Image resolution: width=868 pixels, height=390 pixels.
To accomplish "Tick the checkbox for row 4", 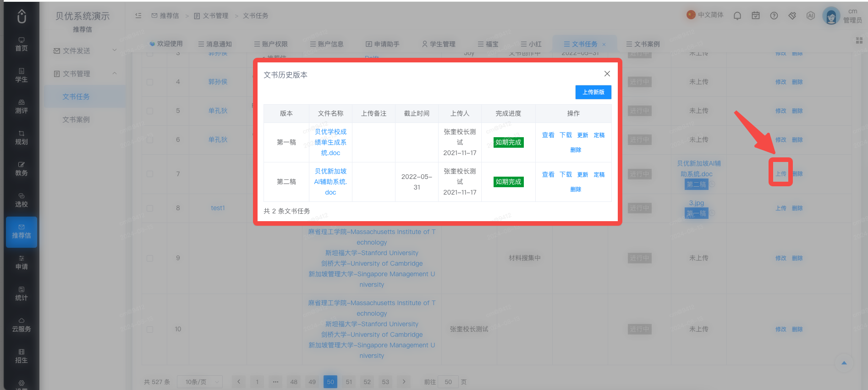I will pos(150,82).
